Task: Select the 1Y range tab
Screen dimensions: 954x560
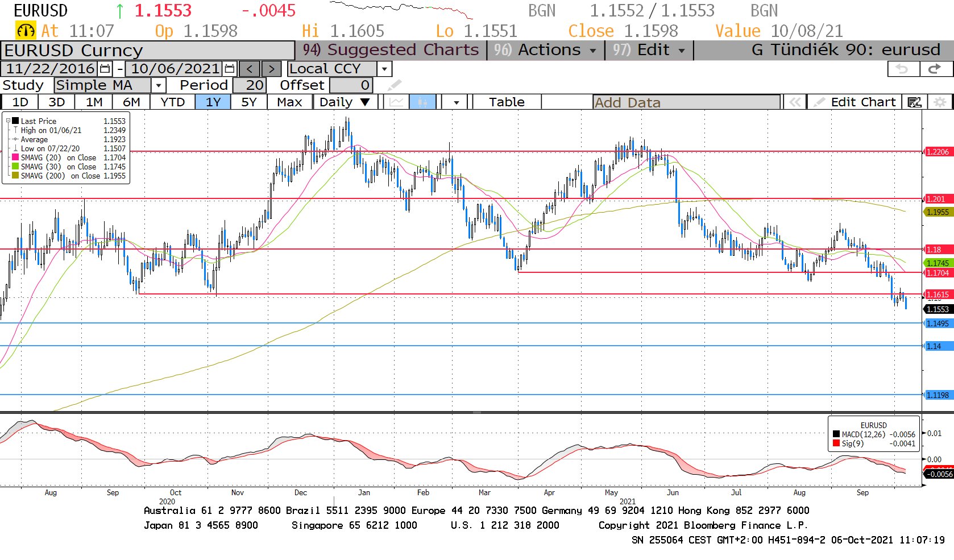Action: 213,102
